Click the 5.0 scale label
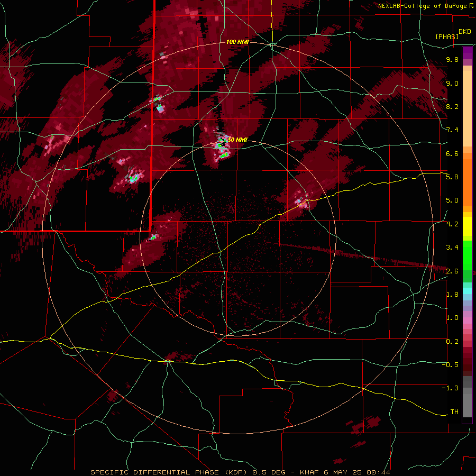476x476 pixels. point(452,200)
